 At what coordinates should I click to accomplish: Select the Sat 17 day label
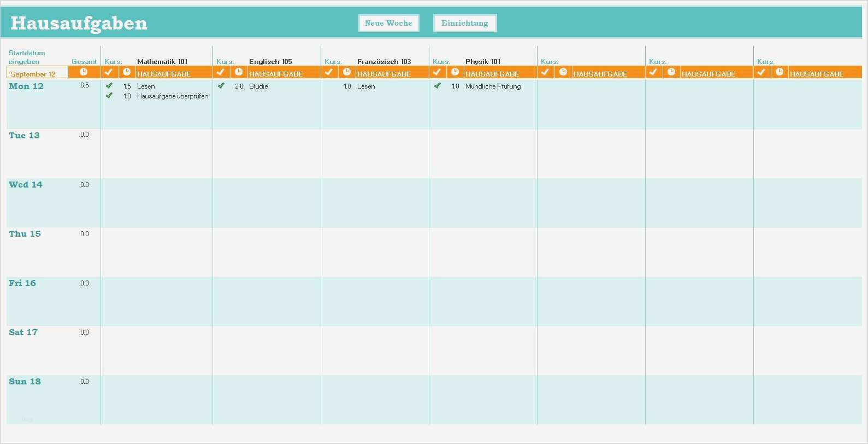(23, 332)
